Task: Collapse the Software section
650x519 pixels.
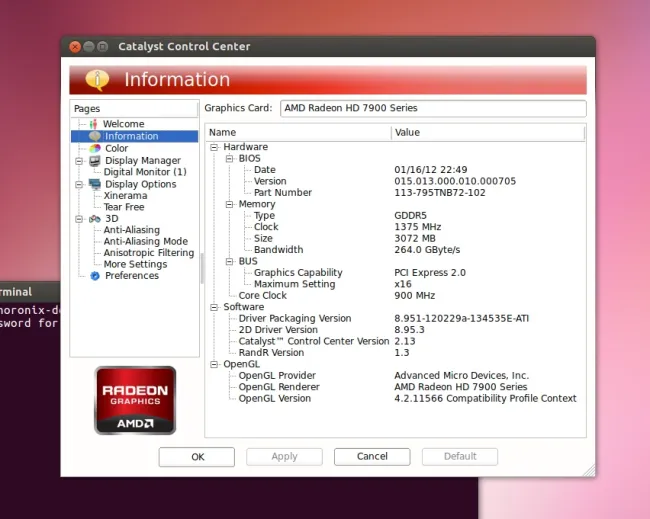Action: pos(214,307)
